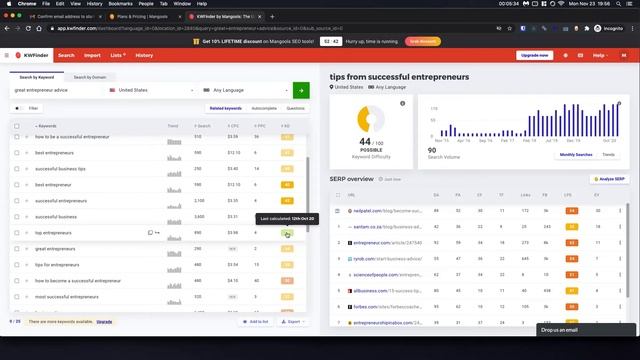Open the keyword difficulty info icon
Image resolution: width=640 pixels, height=360 pixels.
point(402,103)
